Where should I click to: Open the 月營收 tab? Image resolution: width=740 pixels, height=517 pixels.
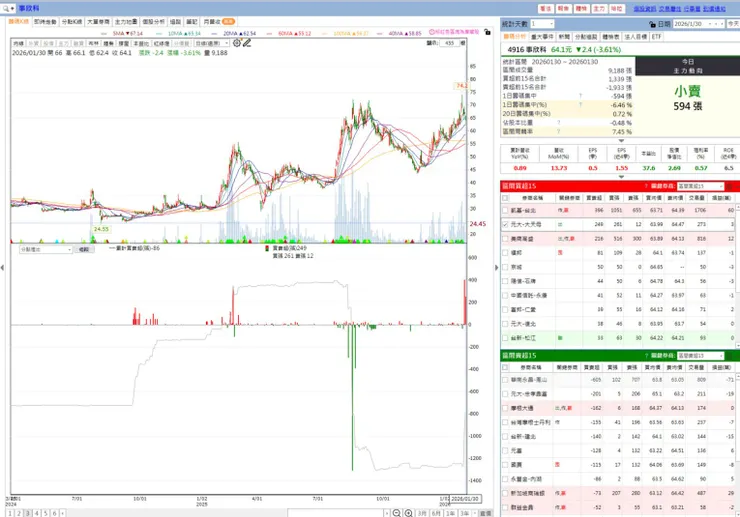point(219,22)
